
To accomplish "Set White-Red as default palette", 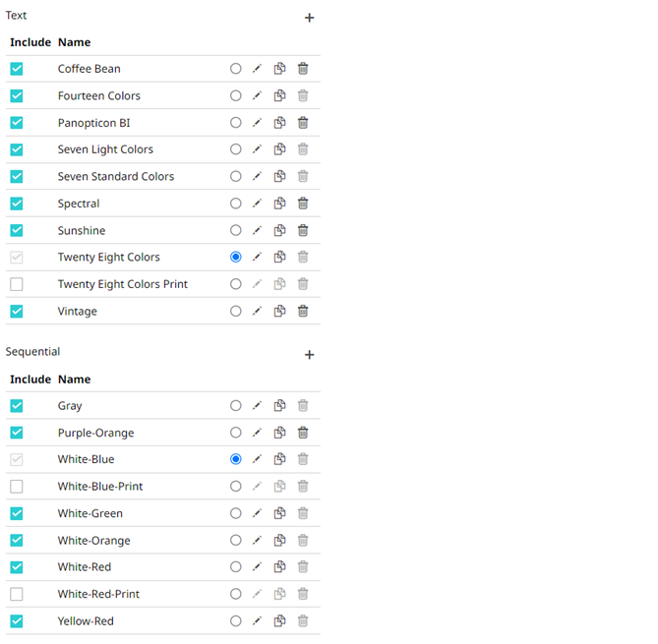I will (x=236, y=567).
